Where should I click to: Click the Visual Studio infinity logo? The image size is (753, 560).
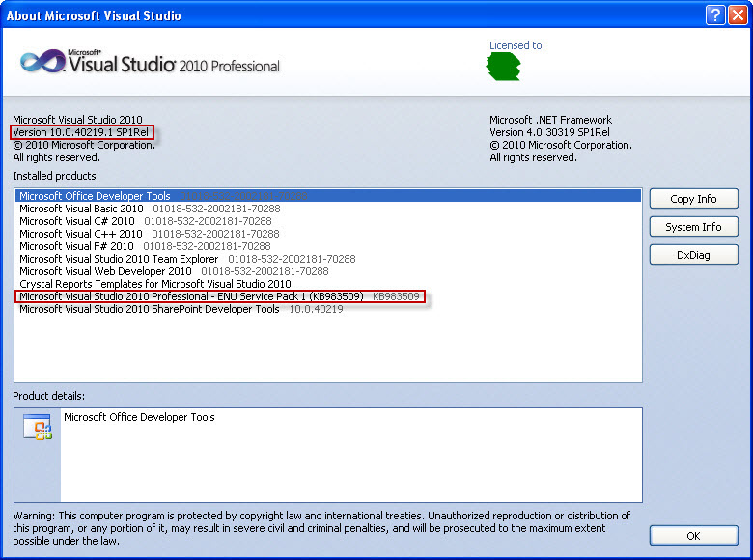(43, 62)
